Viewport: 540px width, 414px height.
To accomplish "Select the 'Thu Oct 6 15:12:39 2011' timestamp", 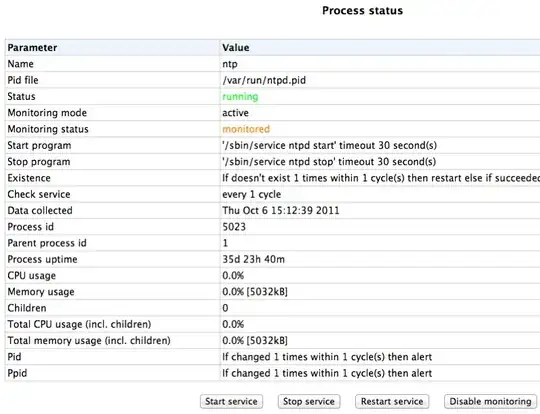I will [281, 210].
